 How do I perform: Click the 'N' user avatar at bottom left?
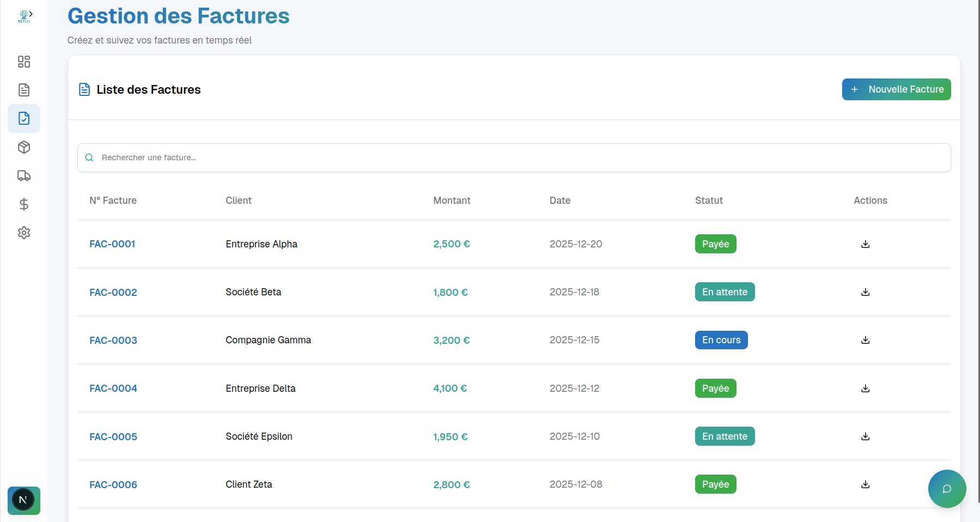[x=23, y=501]
